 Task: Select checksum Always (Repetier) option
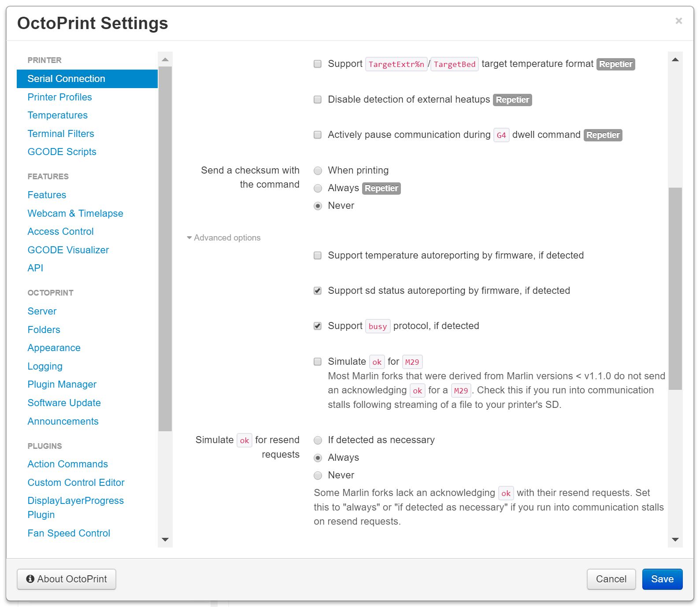coord(318,189)
